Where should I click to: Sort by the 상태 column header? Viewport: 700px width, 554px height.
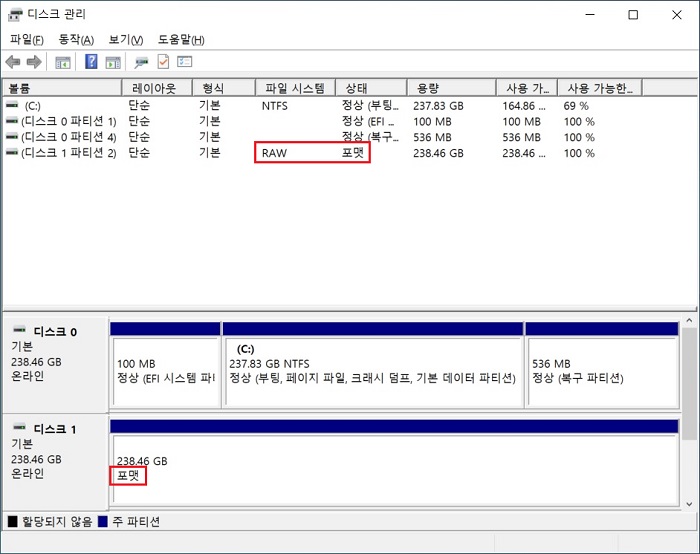tap(371, 88)
